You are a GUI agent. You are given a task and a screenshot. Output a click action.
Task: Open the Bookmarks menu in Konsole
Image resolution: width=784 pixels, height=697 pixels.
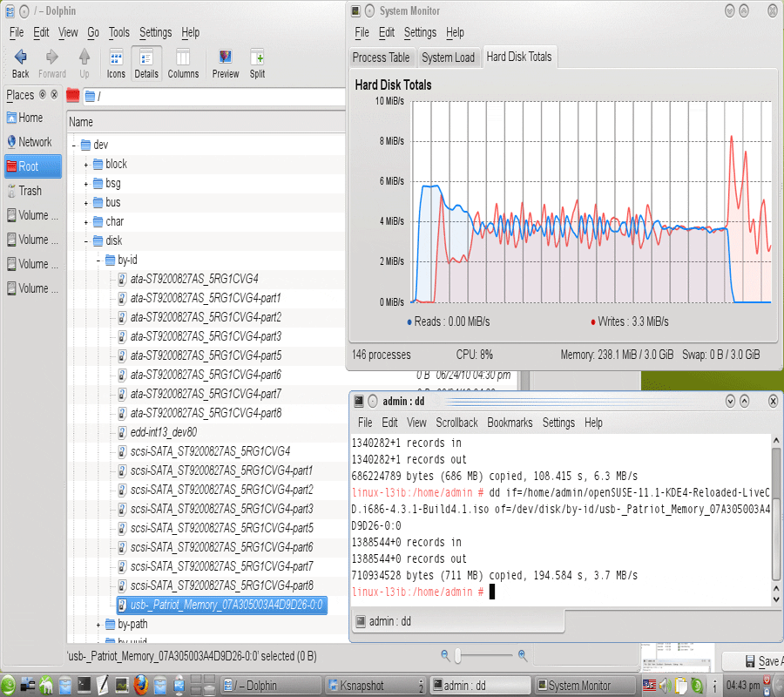point(510,423)
